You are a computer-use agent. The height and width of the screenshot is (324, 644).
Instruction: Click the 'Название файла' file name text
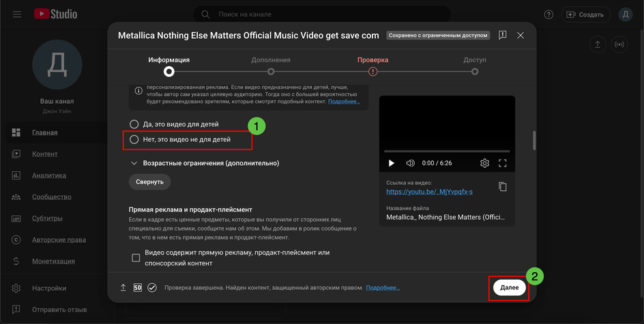click(445, 217)
